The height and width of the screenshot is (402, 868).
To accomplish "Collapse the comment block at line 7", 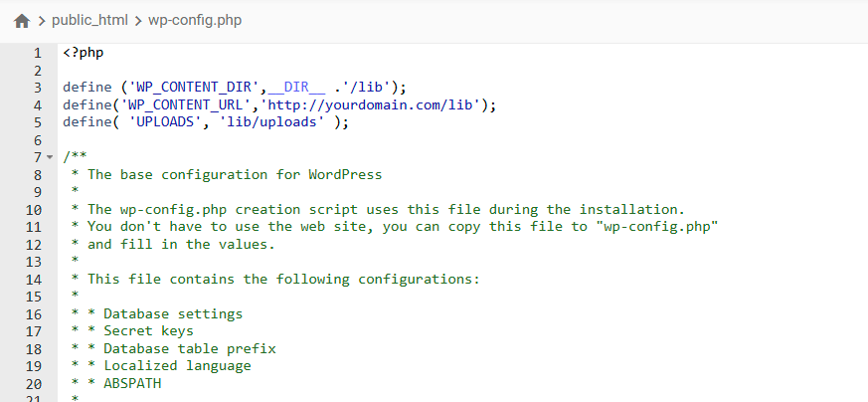I will coord(50,157).
